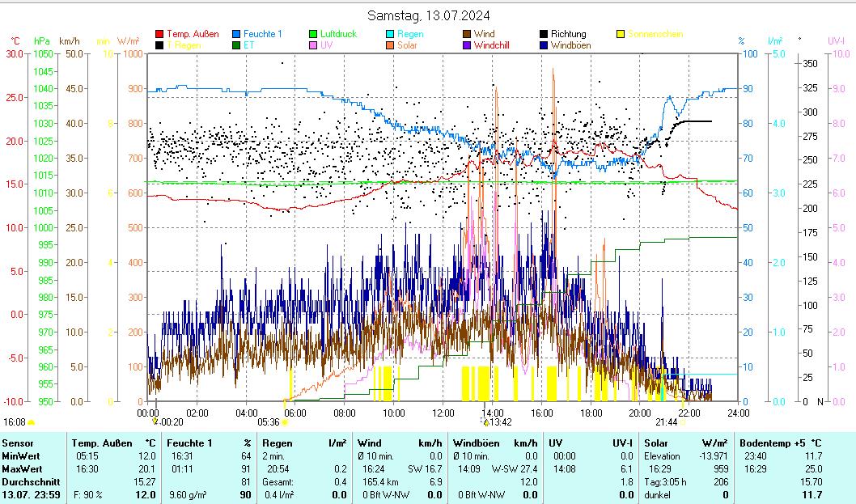Click the yellow Sonnenschein legend swatch
Image resolution: width=856 pixels, height=504 pixels.
pos(621,35)
